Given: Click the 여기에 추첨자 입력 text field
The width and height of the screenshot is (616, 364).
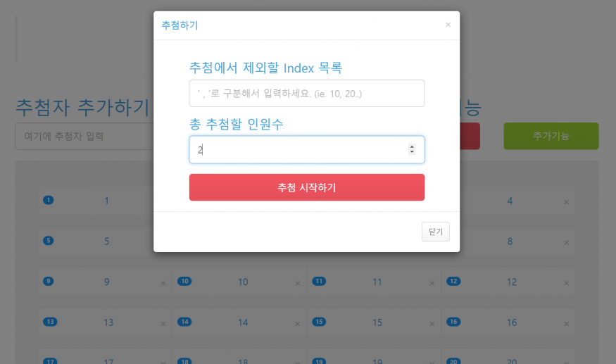Looking at the screenshot, I should (84, 136).
